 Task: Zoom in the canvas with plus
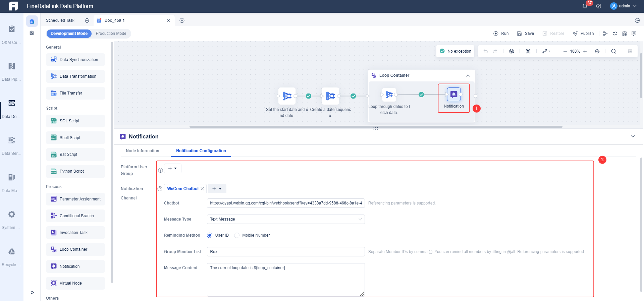585,51
